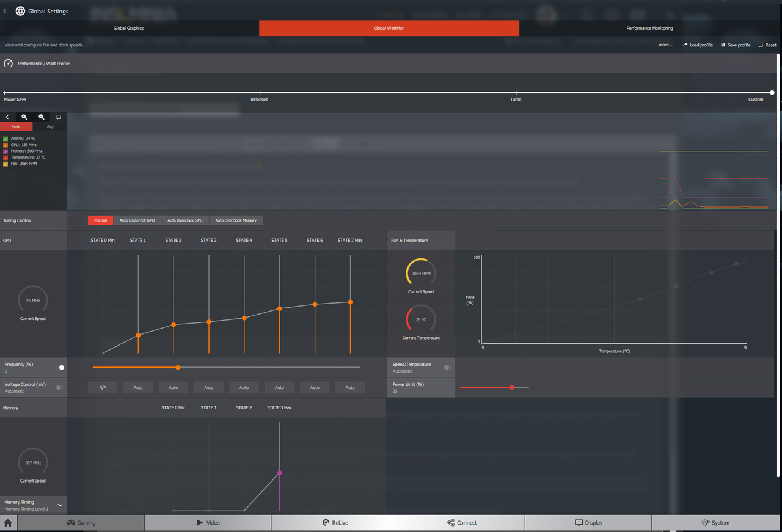This screenshot has width=782, height=532.
Task: Click the Performance / Watt Profile gauge icon
Action: coord(9,64)
